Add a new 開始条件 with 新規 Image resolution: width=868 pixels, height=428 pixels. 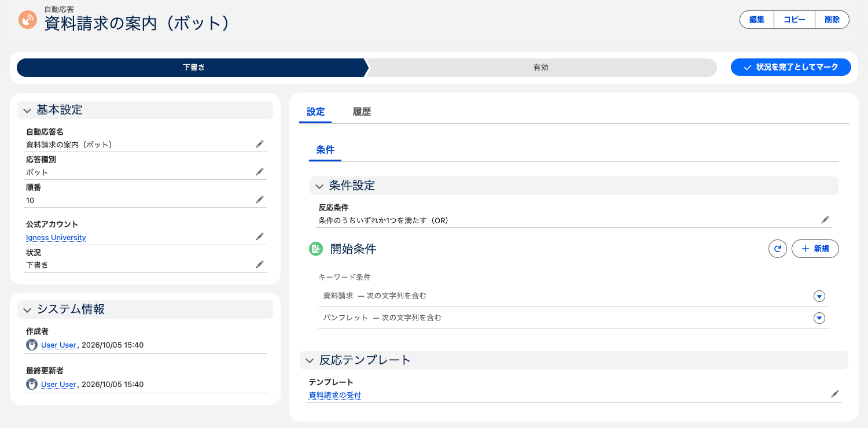click(x=815, y=249)
